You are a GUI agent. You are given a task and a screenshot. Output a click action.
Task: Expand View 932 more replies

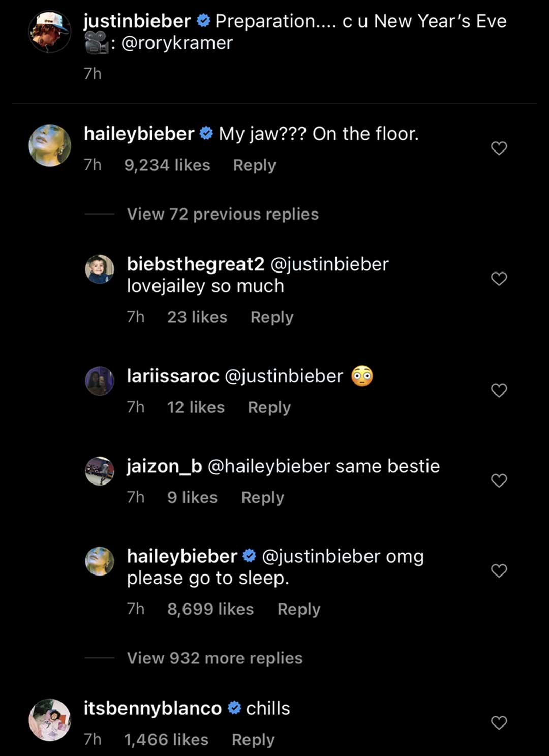pos(215,658)
